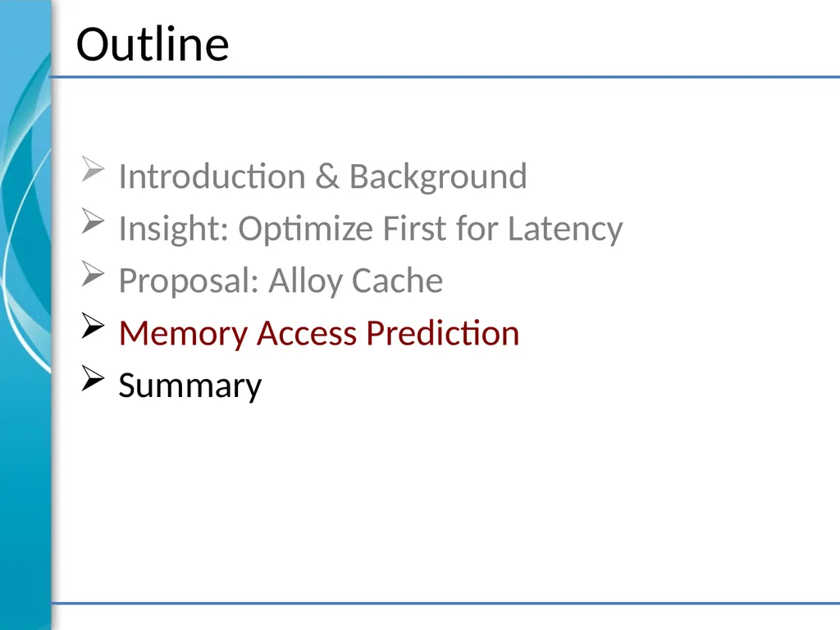Select the arrow bullet before Proposal: Alloy Cache

click(x=93, y=273)
